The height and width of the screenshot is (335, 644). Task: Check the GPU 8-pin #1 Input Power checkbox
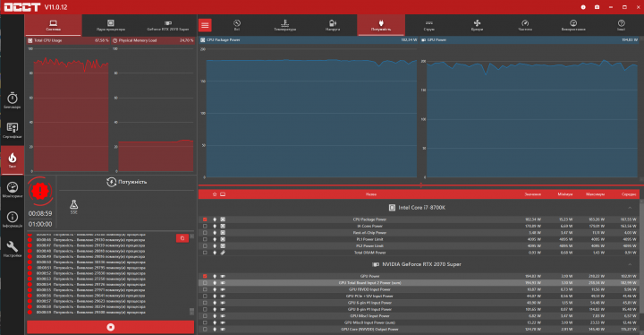pos(205,309)
